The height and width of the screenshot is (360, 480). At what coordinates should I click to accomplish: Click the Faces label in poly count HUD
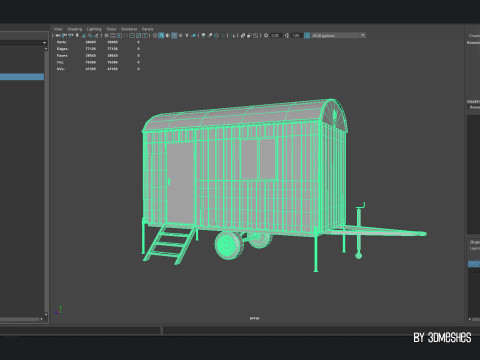62,55
